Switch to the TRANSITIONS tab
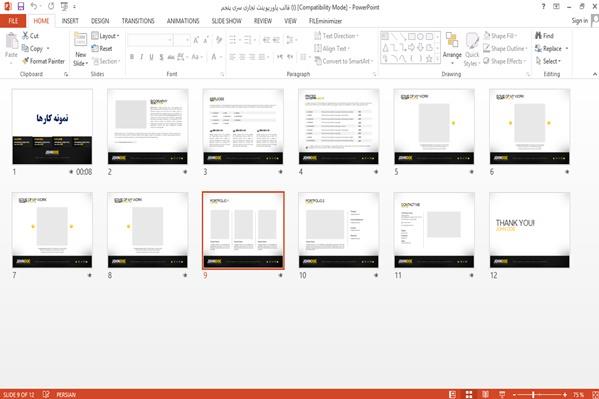The height and width of the screenshot is (399, 599). pos(138,21)
